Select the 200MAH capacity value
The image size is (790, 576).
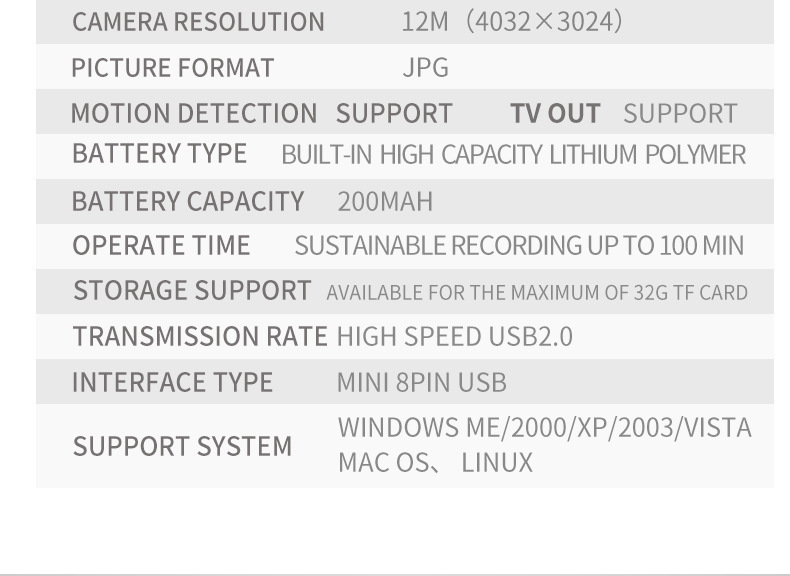tap(385, 202)
